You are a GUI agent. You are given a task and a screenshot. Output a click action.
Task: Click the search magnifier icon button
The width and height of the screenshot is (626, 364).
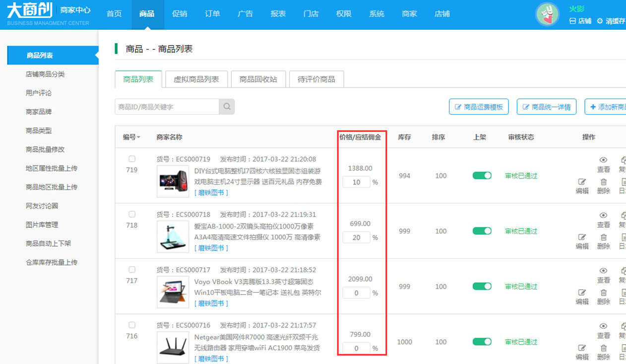[227, 107]
